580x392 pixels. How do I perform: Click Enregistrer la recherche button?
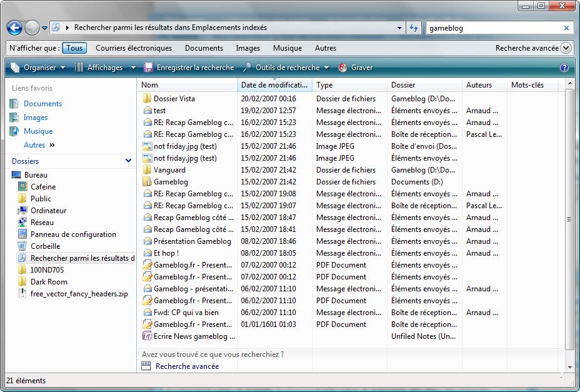(x=189, y=68)
